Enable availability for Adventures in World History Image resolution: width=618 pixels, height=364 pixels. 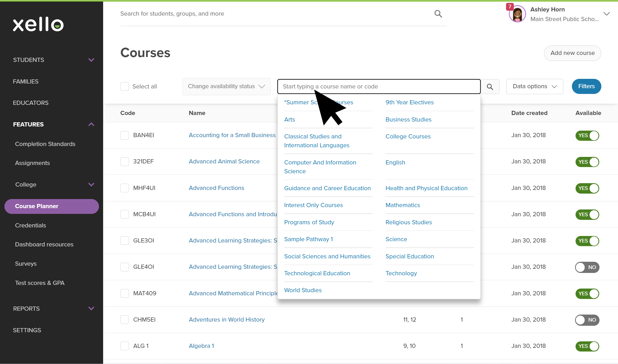[587, 320]
